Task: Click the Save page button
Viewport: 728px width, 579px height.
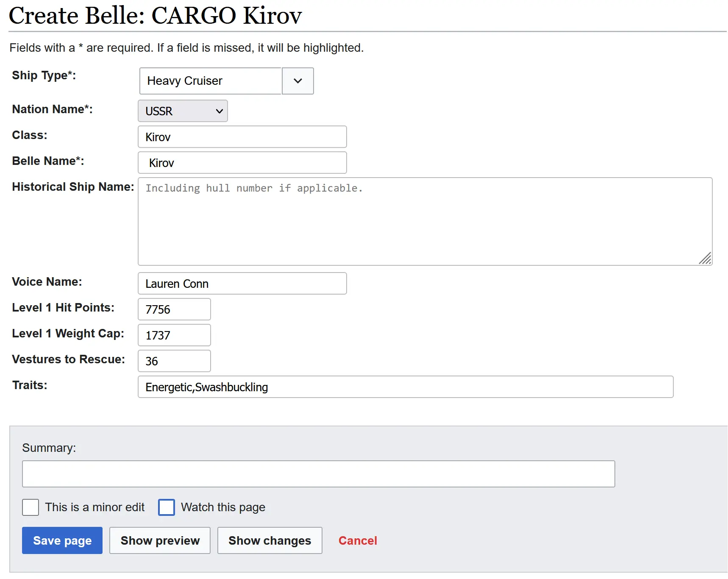Action: tap(62, 540)
